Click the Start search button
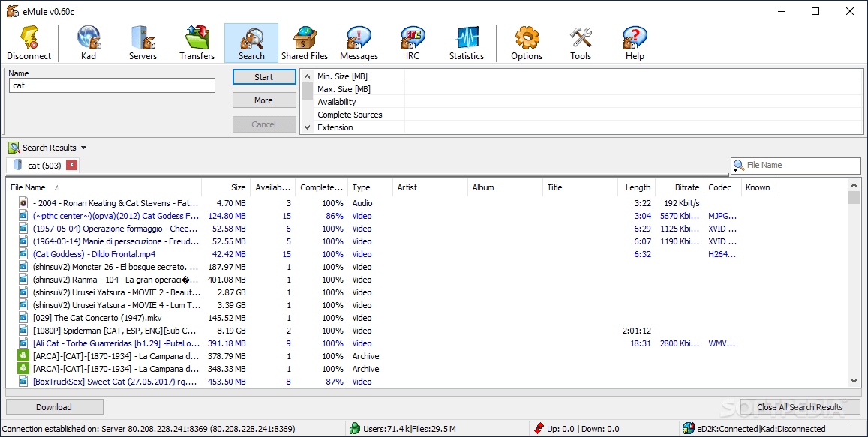Screen dimensions: 868x437 pos(264,77)
